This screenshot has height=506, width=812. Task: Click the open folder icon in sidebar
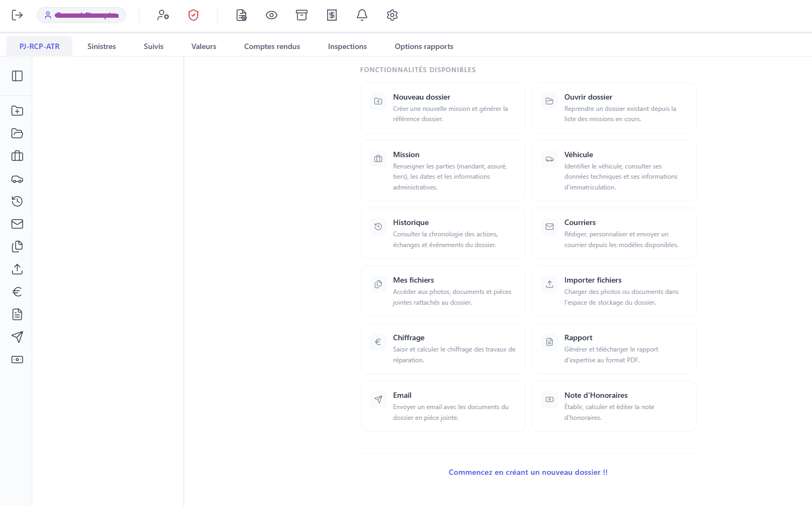pos(17,133)
